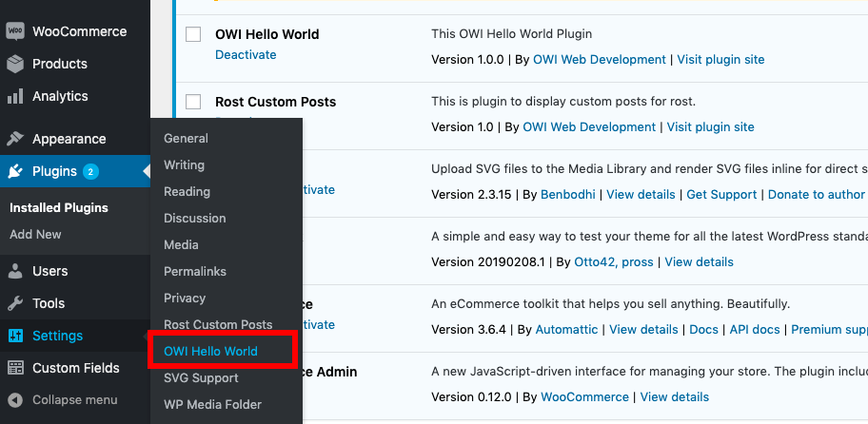868x424 pixels.
Task: Open OWI Hello World settings entry
Action: click(x=210, y=351)
